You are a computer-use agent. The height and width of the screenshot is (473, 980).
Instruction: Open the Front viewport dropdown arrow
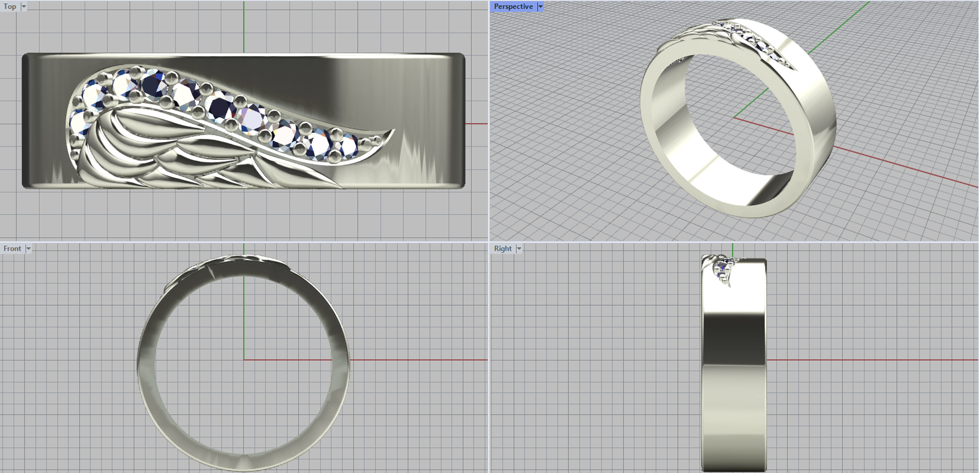point(28,249)
